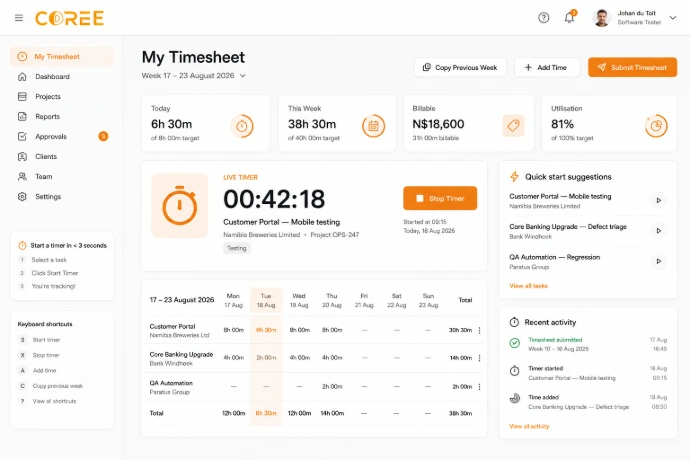Screen dimensions: 690x460
Task: Stop the live timer
Action: coord(440,198)
